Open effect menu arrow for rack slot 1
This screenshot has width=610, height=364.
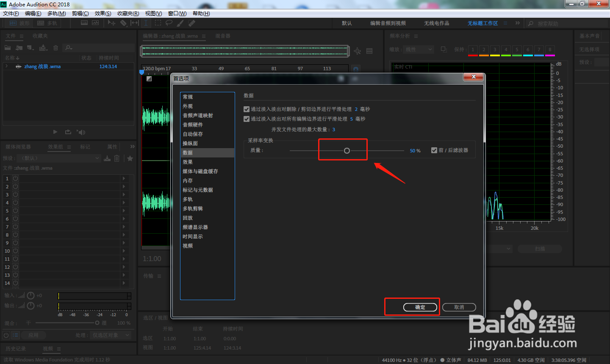[x=124, y=179]
